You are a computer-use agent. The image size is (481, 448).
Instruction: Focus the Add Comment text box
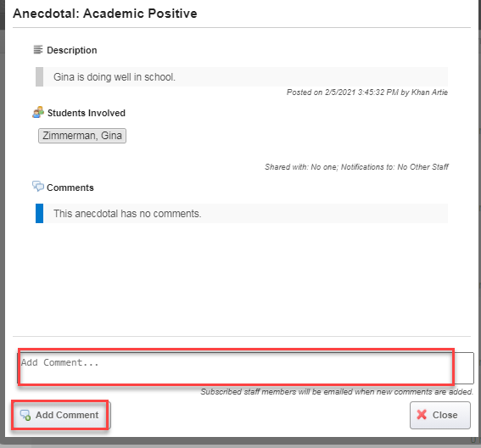[x=245, y=368]
